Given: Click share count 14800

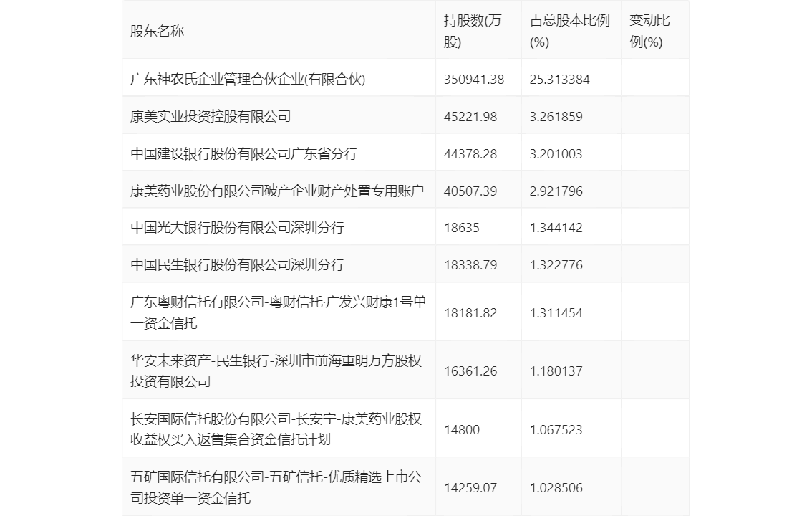Looking at the screenshot, I should pyautogui.click(x=461, y=429).
